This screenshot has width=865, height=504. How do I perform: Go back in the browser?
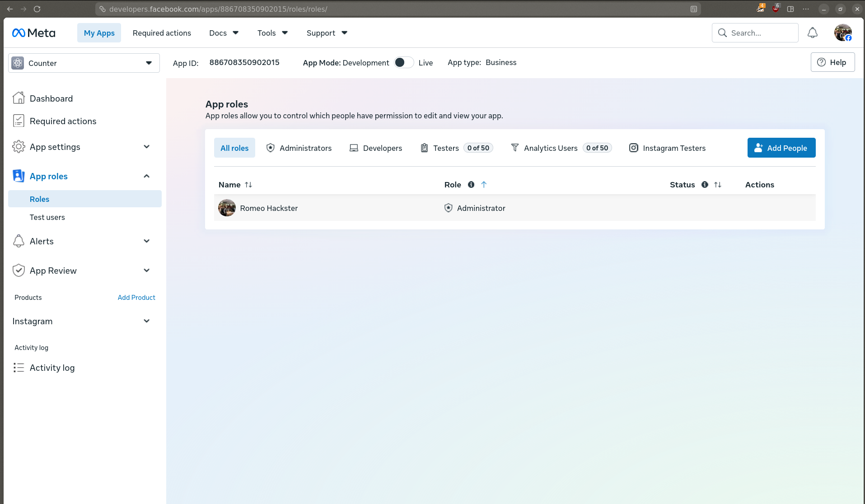(10, 9)
